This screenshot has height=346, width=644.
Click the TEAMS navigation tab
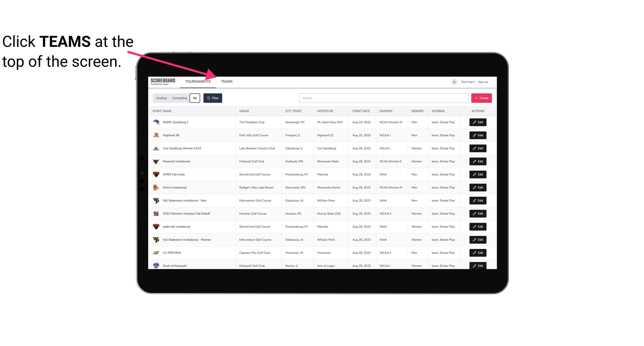click(226, 81)
